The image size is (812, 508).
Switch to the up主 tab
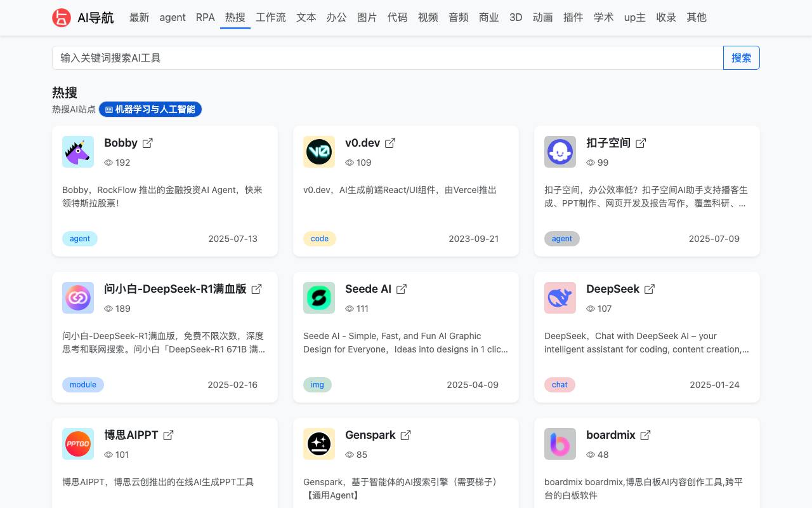tap(635, 18)
